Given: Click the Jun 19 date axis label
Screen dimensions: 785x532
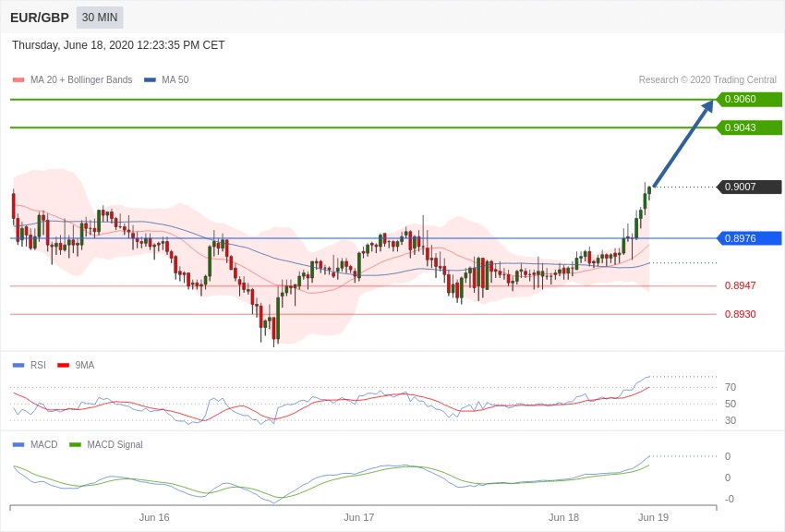Looking at the screenshot, I should tap(653, 517).
